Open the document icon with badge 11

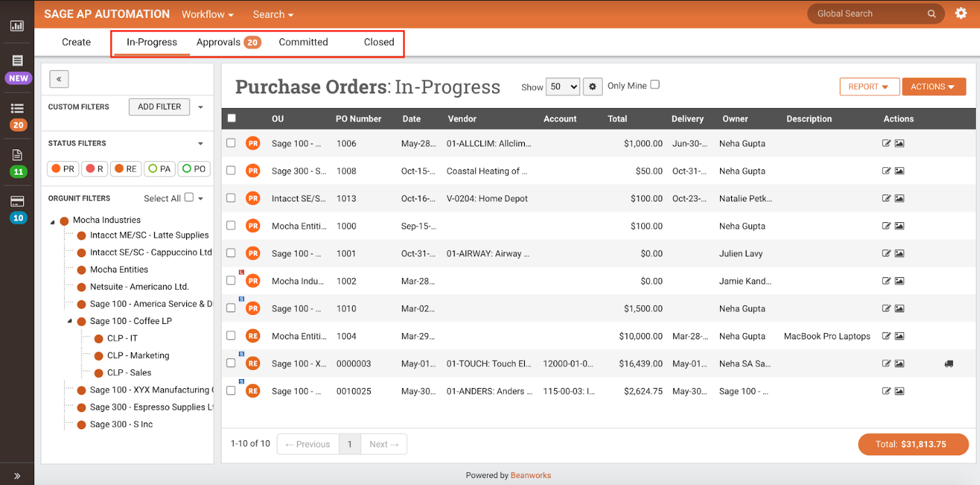point(17,155)
